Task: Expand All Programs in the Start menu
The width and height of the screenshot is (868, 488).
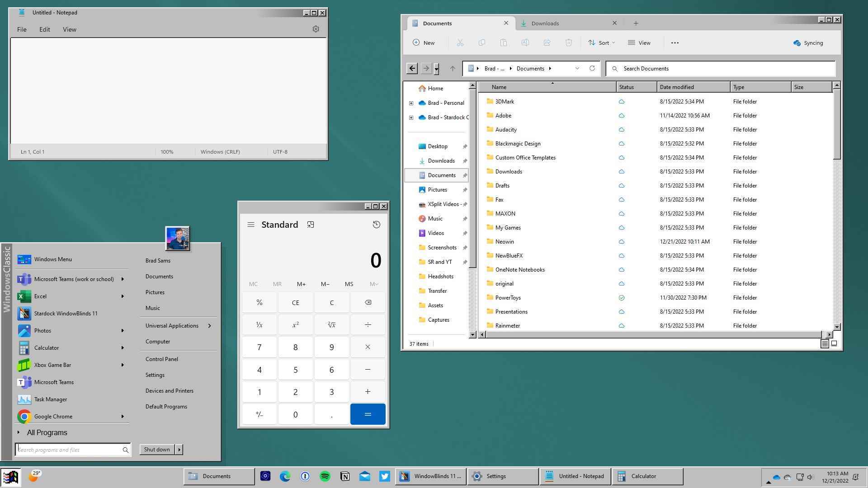Action: click(47, 432)
